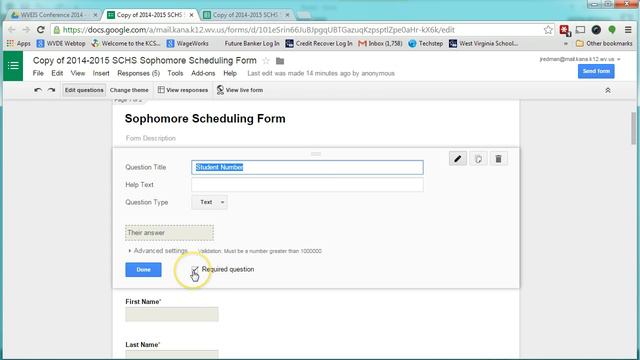This screenshot has width=640, height=360.
Task: Open the Help menu
Action: click(x=230, y=73)
